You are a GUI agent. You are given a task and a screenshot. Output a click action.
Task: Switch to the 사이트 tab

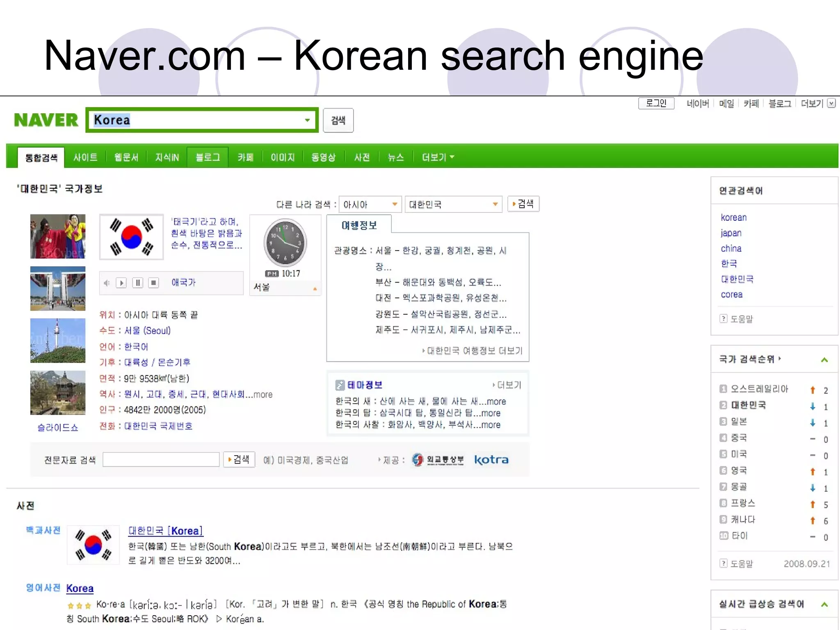tap(85, 157)
